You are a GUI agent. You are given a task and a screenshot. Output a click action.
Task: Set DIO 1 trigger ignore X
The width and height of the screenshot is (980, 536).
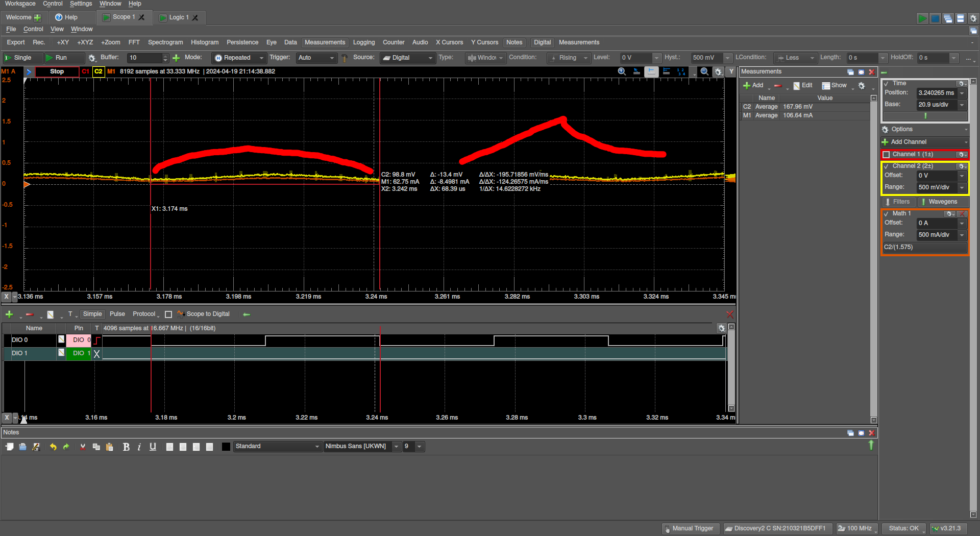(x=96, y=353)
